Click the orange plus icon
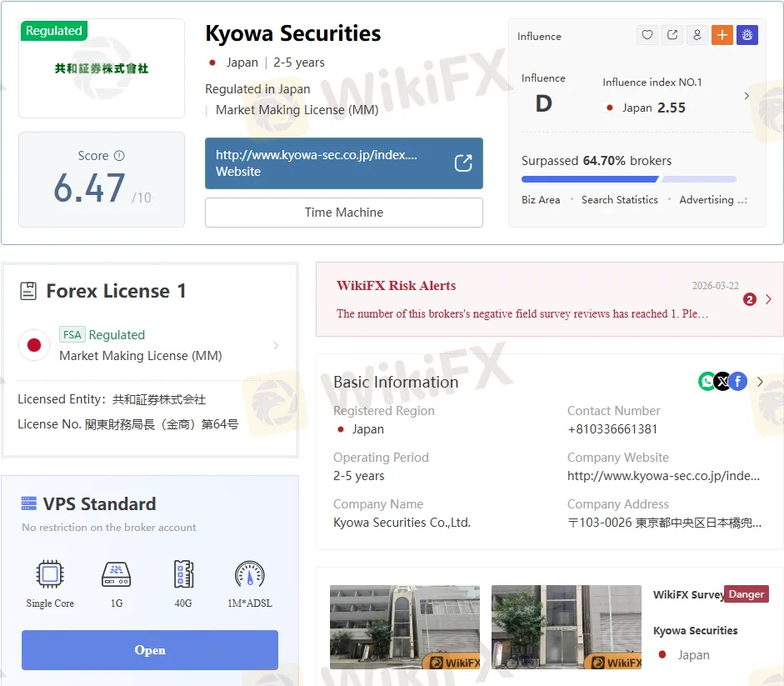This screenshot has width=784, height=686. (722, 35)
